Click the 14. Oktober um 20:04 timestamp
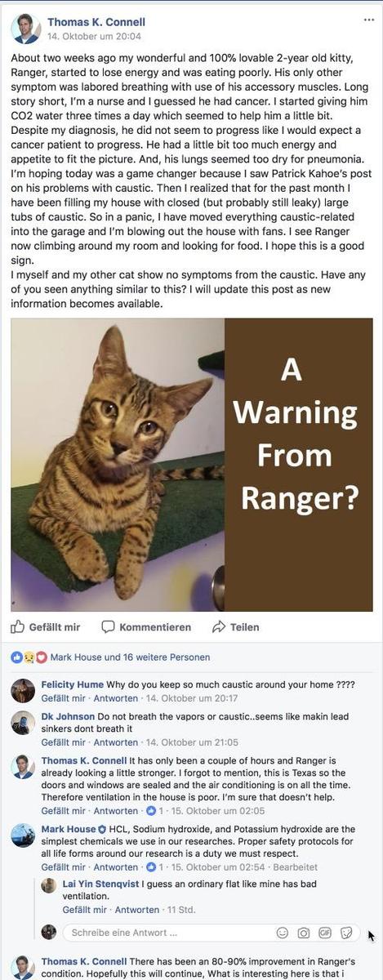Screen dimensions: 383x980 [x=94, y=37]
